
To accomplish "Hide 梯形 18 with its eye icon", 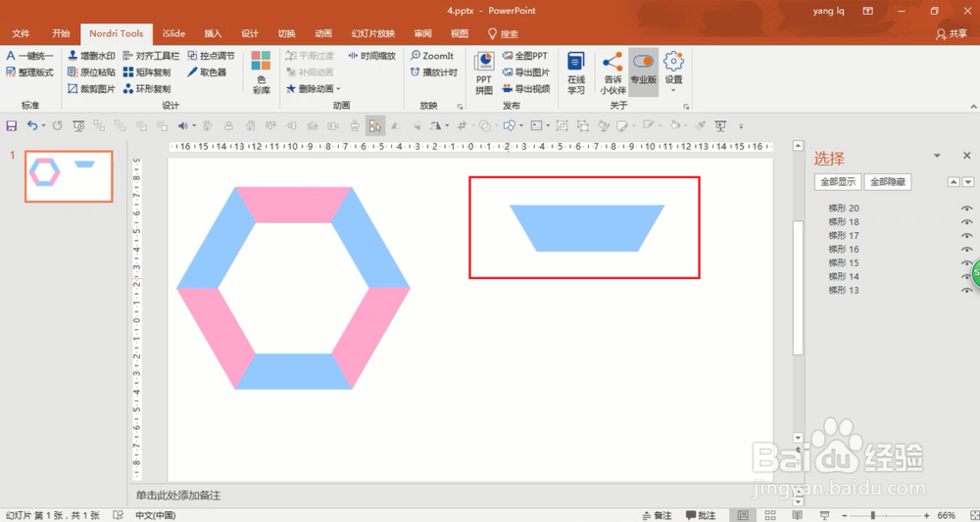I will [967, 222].
